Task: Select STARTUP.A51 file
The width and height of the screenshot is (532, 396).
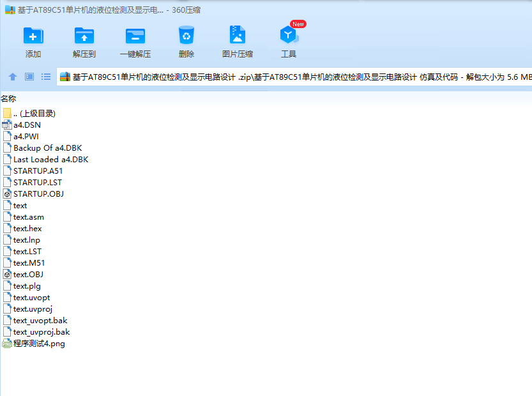Action: pos(38,171)
